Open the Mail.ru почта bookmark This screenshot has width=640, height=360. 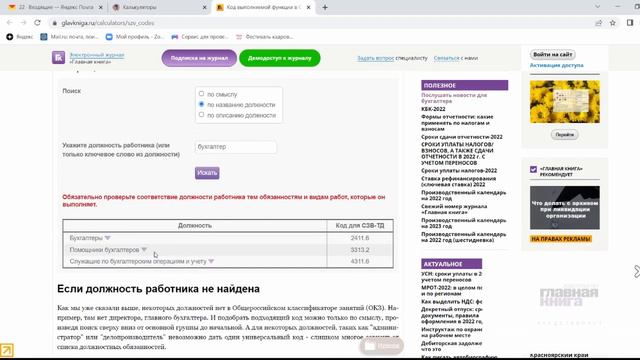[69, 37]
